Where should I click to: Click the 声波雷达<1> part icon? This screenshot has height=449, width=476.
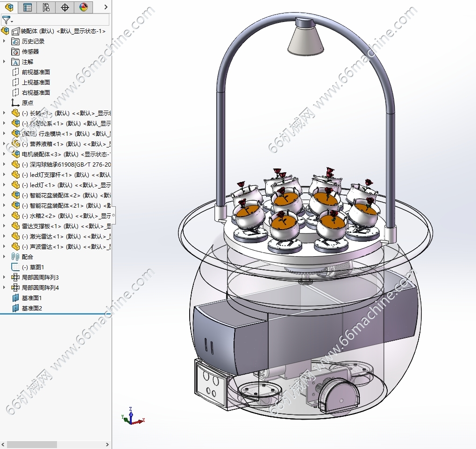point(15,246)
